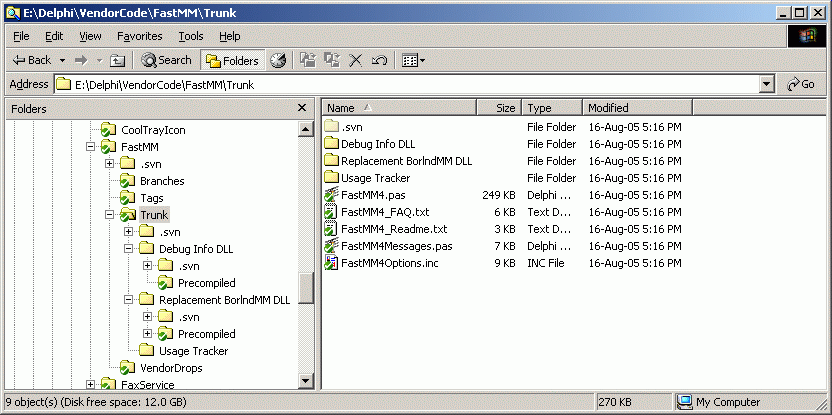Click the folder tree scrollbar thumb
Image resolution: width=832 pixels, height=415 pixels.
306,288
